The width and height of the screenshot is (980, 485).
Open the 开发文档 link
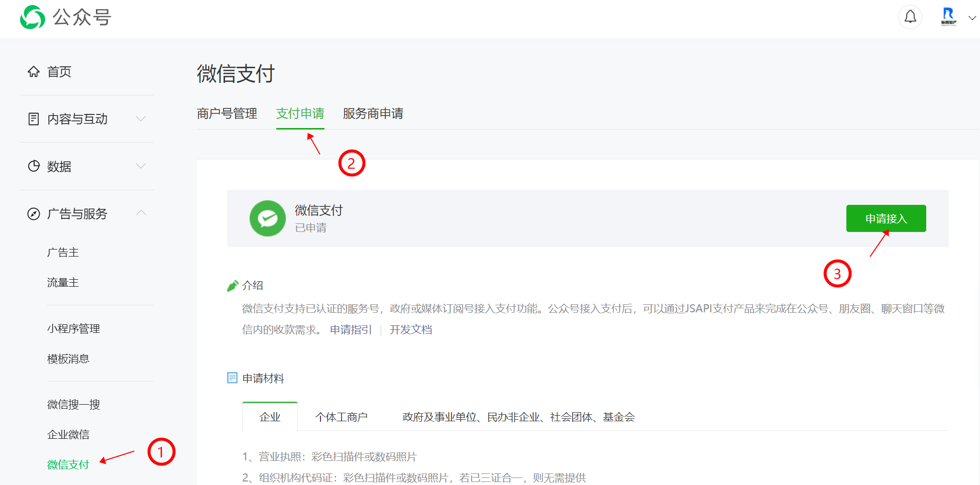coord(411,330)
